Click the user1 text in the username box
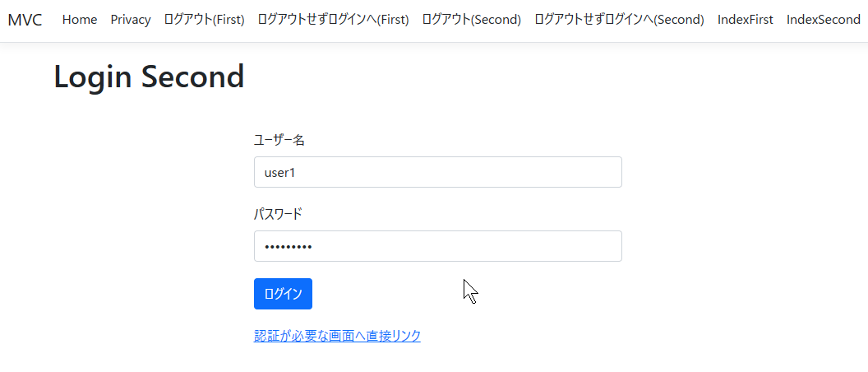Viewport: 868px width, 372px height. click(x=280, y=172)
